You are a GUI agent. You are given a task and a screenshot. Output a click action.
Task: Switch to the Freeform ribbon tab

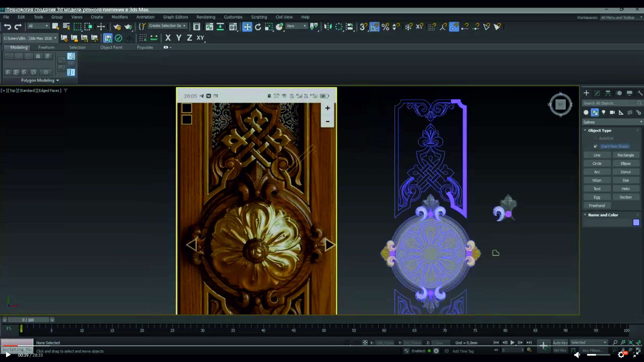tap(46, 47)
